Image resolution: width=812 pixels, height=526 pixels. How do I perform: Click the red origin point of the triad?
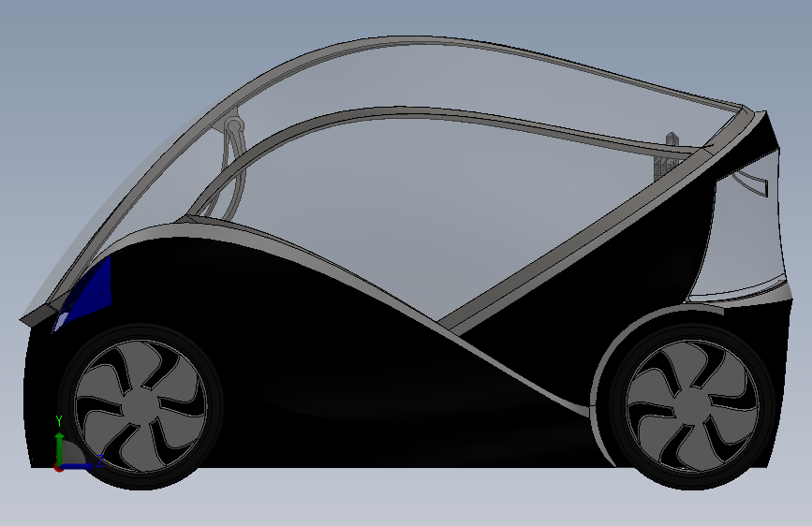(x=58, y=467)
